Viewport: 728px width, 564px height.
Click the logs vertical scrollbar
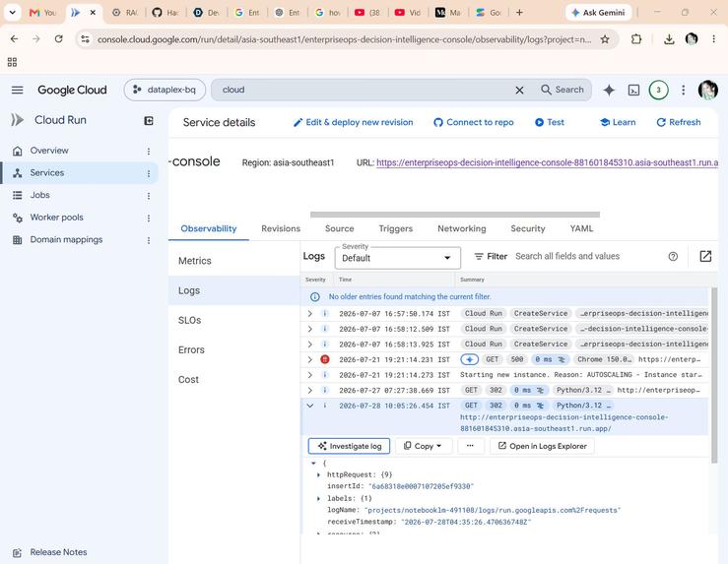click(714, 375)
